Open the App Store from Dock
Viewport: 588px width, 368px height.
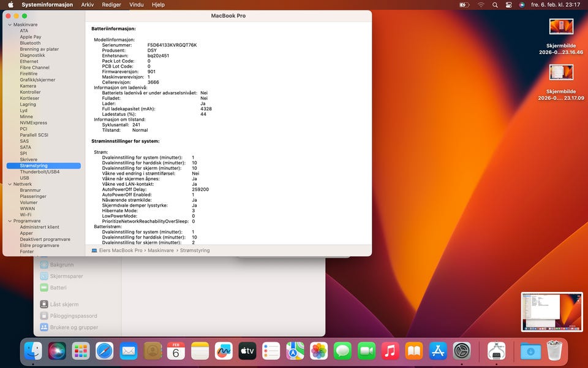pos(438,351)
